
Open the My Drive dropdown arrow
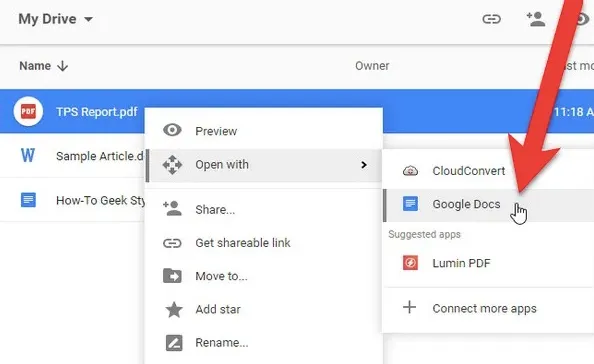(88, 19)
